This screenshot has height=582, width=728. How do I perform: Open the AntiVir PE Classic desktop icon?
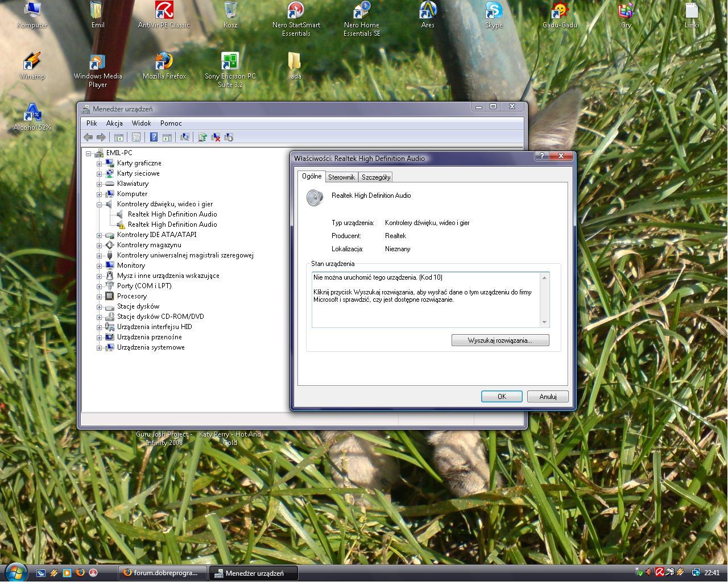point(164,15)
